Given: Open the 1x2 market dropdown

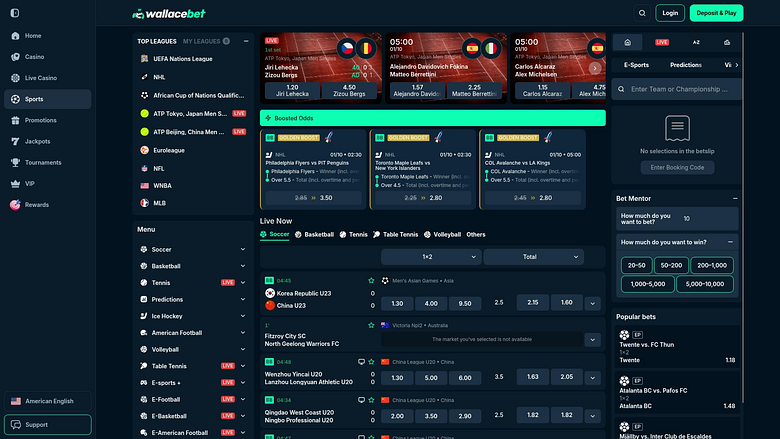Looking at the screenshot, I should pos(431,257).
